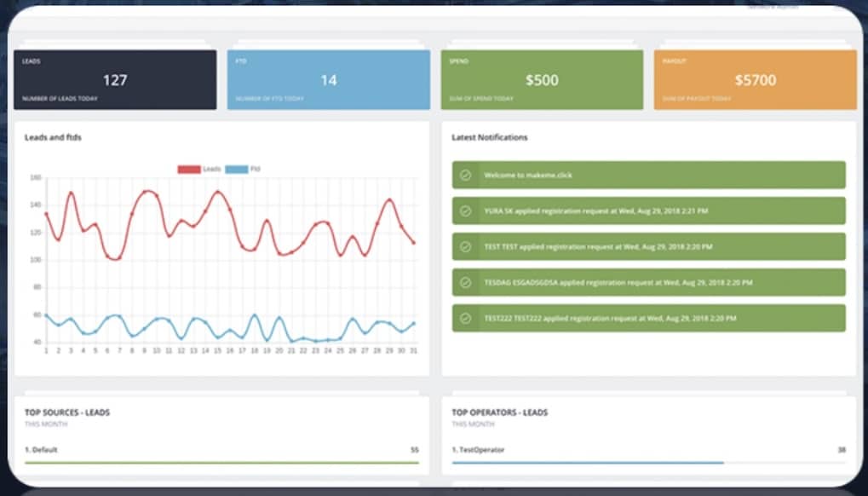This screenshot has height=496, width=868.
Task: Select the "1. Default" source row label
Action: [x=41, y=450]
